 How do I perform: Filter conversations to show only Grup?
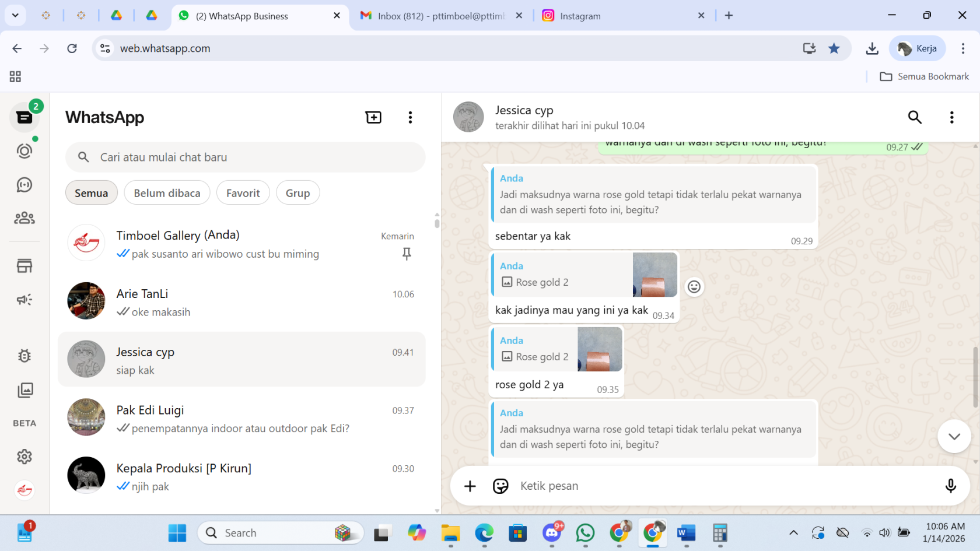coord(297,192)
